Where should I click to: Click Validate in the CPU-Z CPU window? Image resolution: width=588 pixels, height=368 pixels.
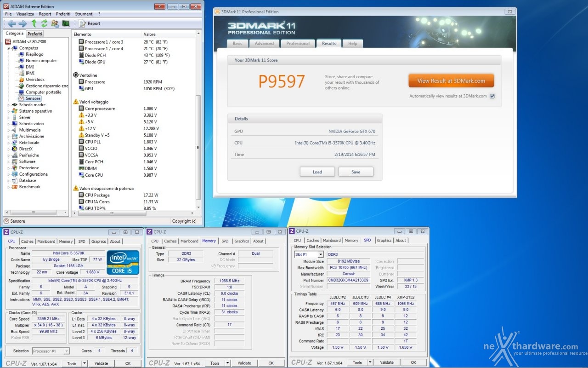(x=101, y=363)
